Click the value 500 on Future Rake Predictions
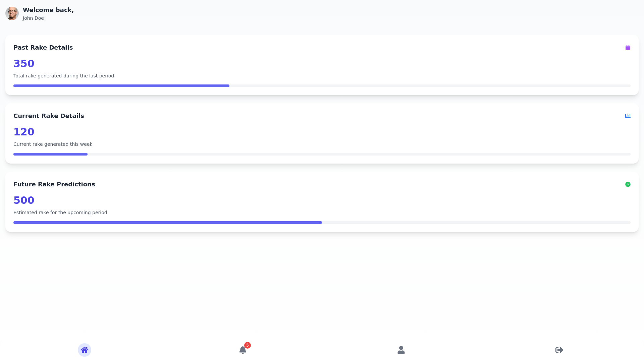This screenshot has width=644, height=362. tap(24, 200)
